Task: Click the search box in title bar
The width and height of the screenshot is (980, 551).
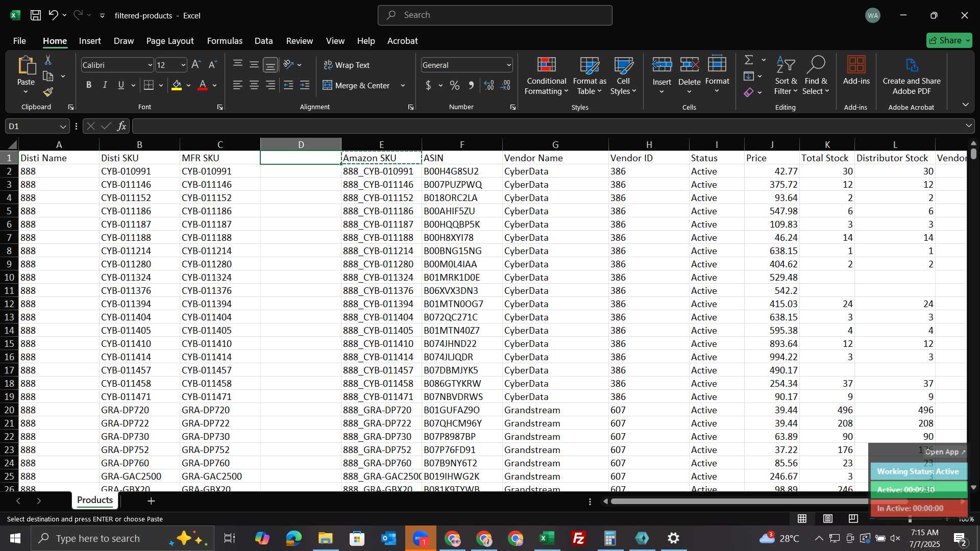Action: 495,15
